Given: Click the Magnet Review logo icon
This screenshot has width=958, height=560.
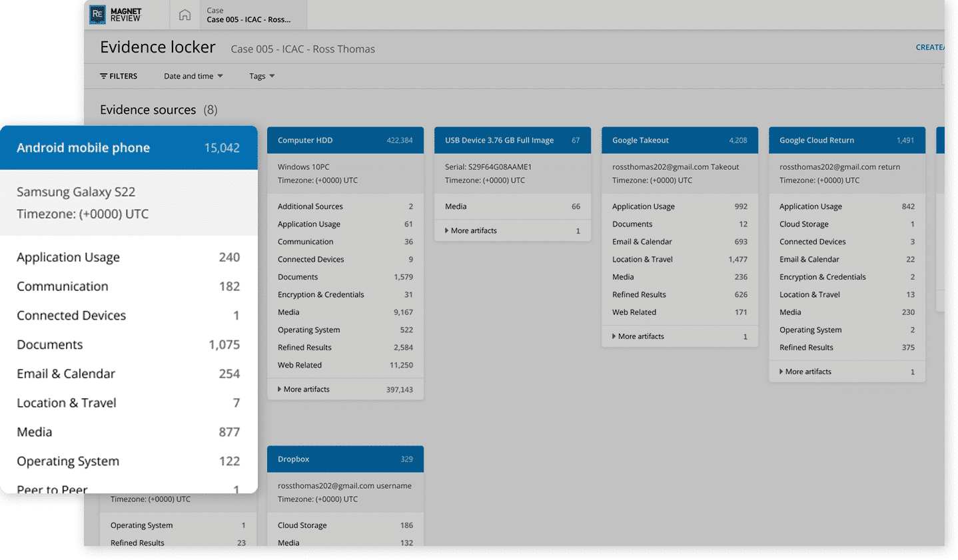Looking at the screenshot, I should click(98, 15).
